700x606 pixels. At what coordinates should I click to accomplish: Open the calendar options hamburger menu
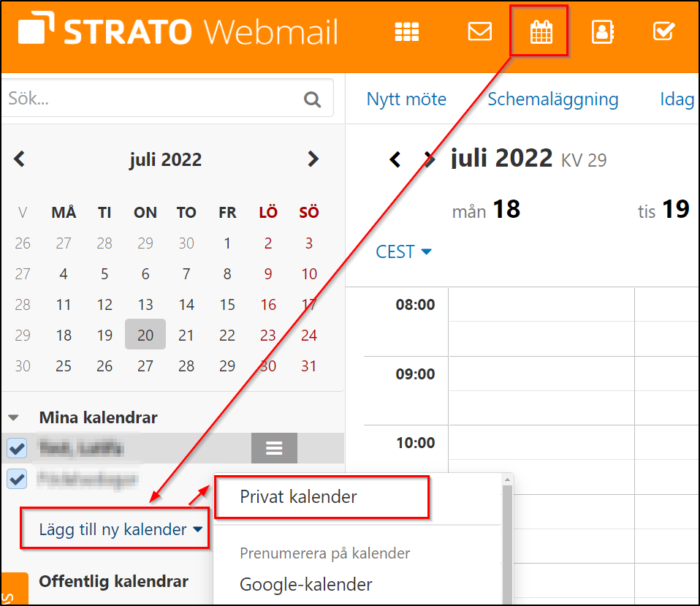tap(274, 448)
